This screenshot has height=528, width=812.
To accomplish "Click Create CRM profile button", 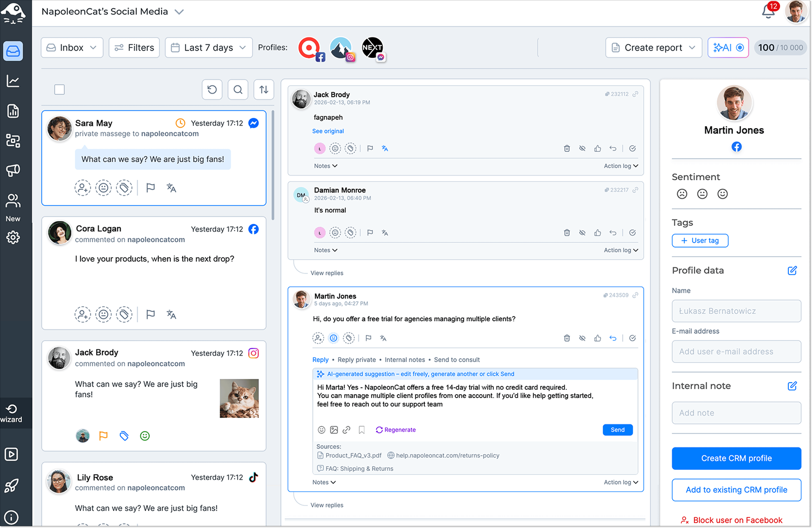I will click(736, 458).
